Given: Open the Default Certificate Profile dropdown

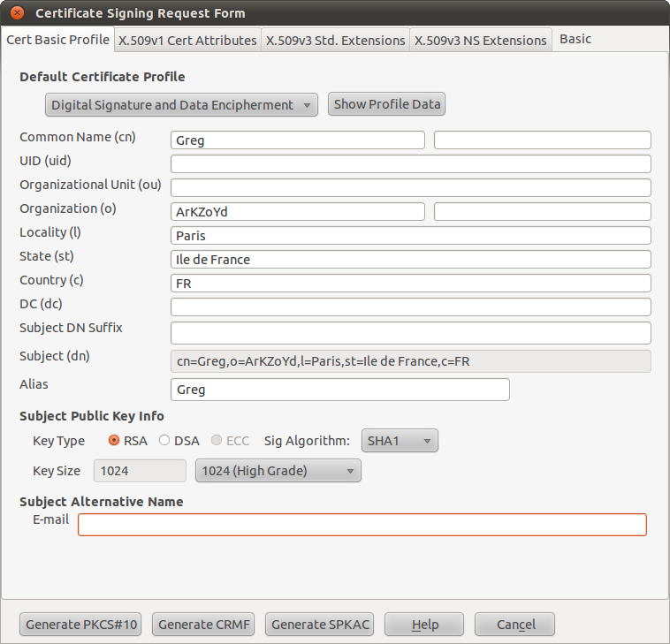Looking at the screenshot, I should (181, 104).
